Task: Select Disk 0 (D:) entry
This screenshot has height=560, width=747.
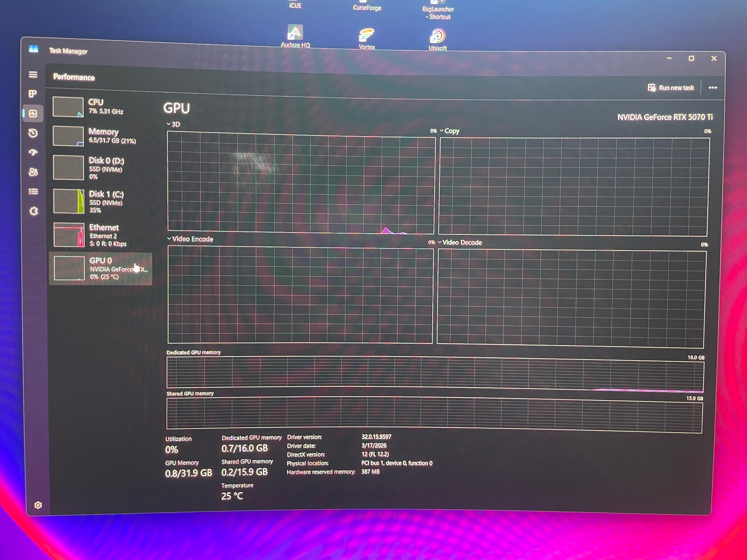Action: 101,168
